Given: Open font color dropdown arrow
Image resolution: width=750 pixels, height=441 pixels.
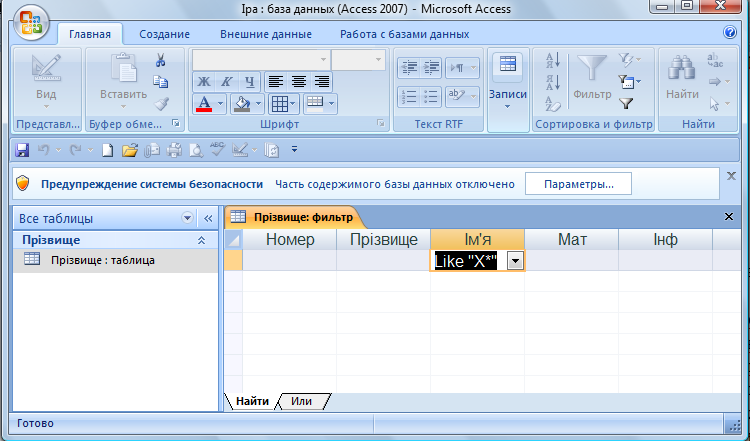Looking at the screenshot, I should click(x=221, y=103).
